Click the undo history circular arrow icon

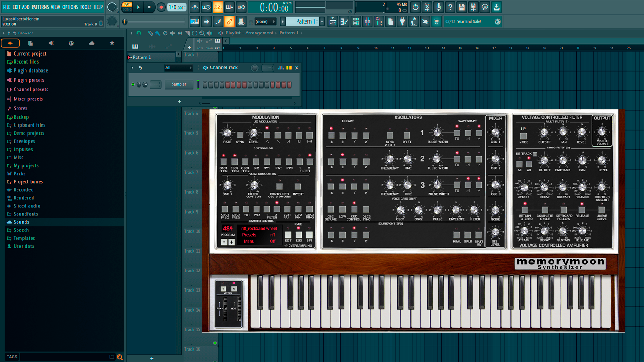pos(415,7)
